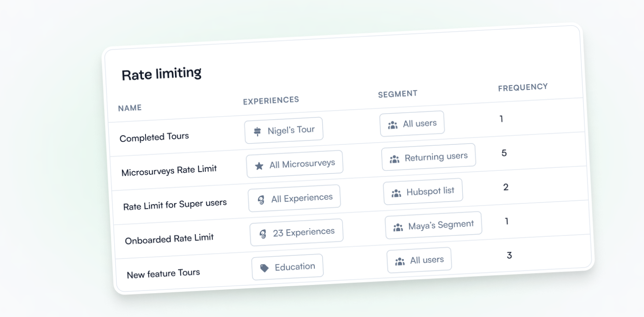Screen dimensions: 644x317
Task: Select the Hubspot list segment chip
Action: click(x=423, y=192)
